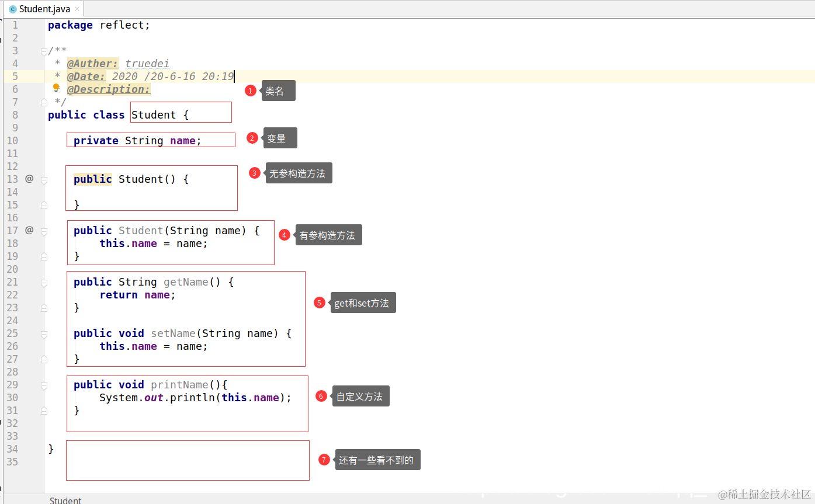Viewport: 815px width, 504px height.
Task: Click the @ gutter icon on line 13
Action: coord(29,179)
